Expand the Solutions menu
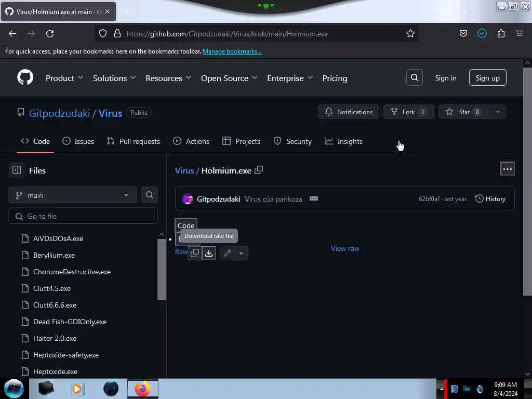This screenshot has height=399, width=532. (114, 78)
